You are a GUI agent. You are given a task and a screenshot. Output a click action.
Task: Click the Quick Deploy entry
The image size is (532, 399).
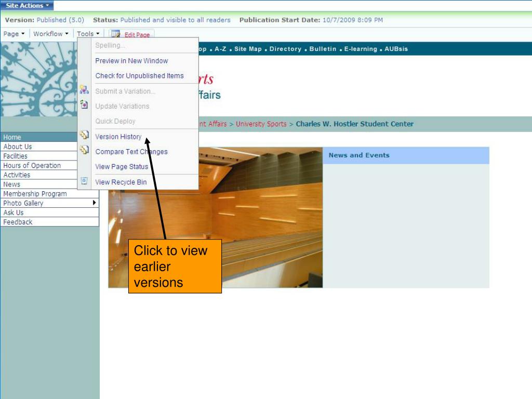(115, 121)
